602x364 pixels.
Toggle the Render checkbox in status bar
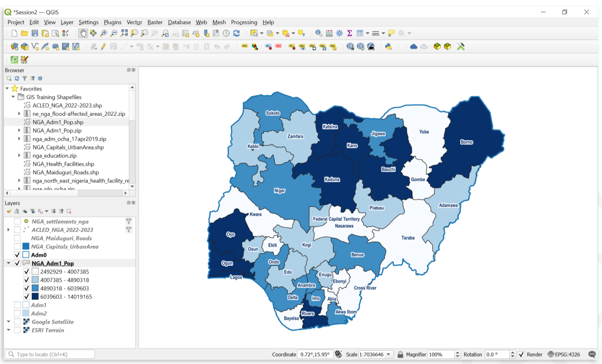point(522,355)
